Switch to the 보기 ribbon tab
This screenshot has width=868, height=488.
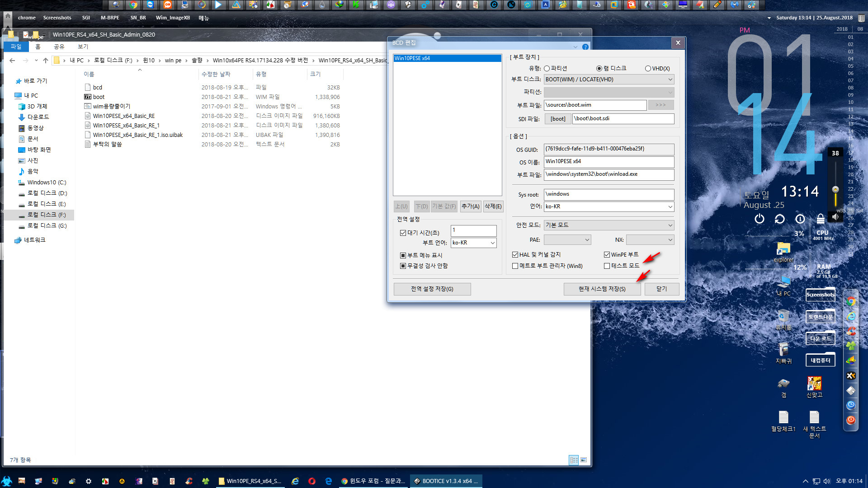tap(83, 47)
